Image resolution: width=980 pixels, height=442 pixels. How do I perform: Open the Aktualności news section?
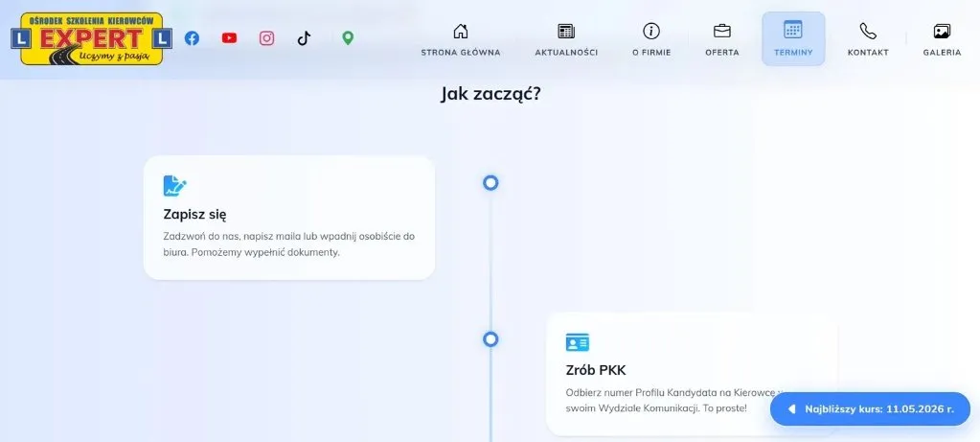click(566, 39)
